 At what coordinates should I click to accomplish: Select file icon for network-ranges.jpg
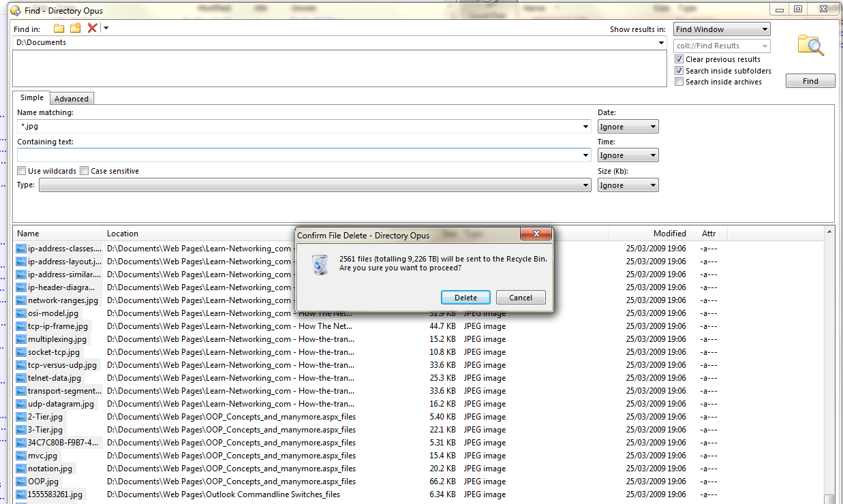coord(21,300)
